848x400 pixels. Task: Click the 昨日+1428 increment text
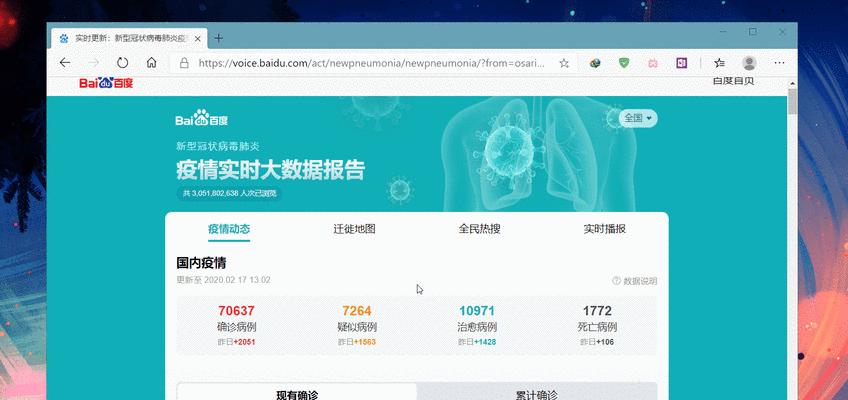pos(477,342)
